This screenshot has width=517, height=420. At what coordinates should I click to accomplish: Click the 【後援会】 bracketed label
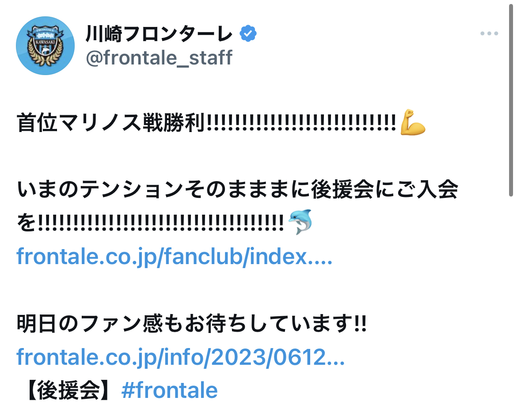69,391
